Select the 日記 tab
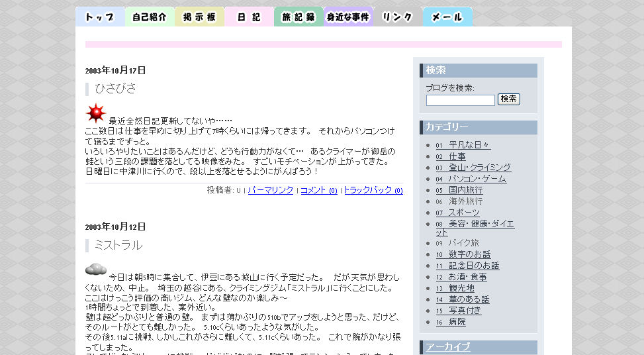This screenshot has height=355, width=644. 249,17
